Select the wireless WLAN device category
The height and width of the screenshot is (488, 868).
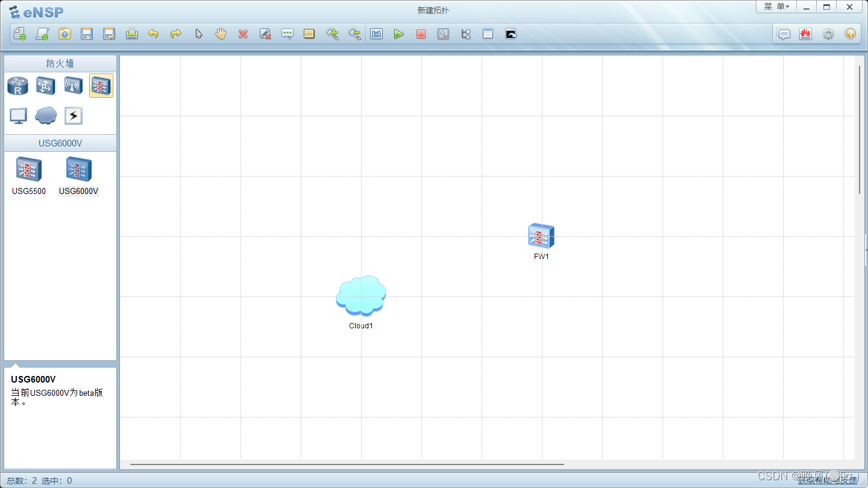(74, 86)
